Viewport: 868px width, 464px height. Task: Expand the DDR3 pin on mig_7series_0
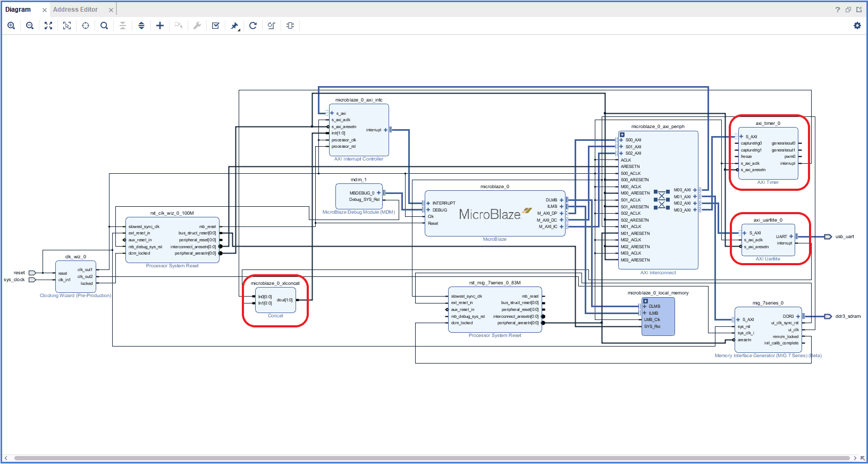coord(798,316)
